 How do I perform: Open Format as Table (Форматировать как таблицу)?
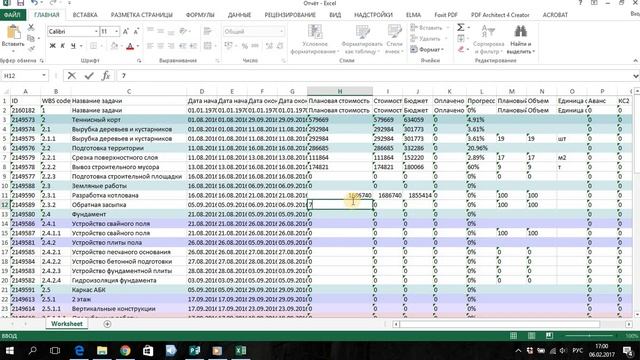point(362,40)
